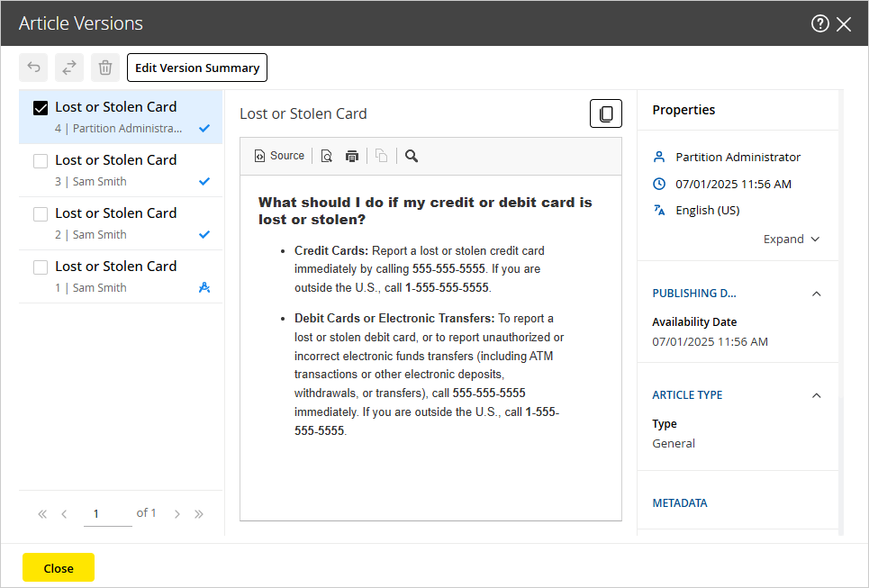Click the preview document icon
Viewport: 869px width, 588px height.
coord(327,156)
